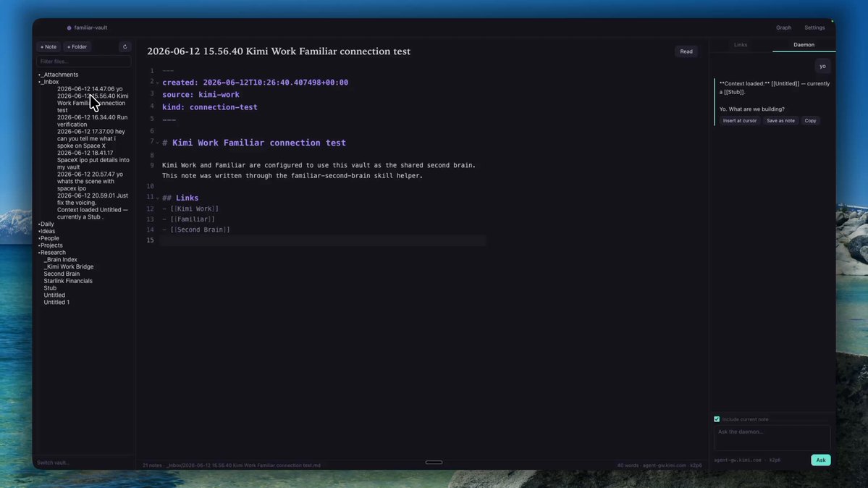Create a new folder with + Folder
This screenshot has height=488, width=868.
[x=77, y=47]
